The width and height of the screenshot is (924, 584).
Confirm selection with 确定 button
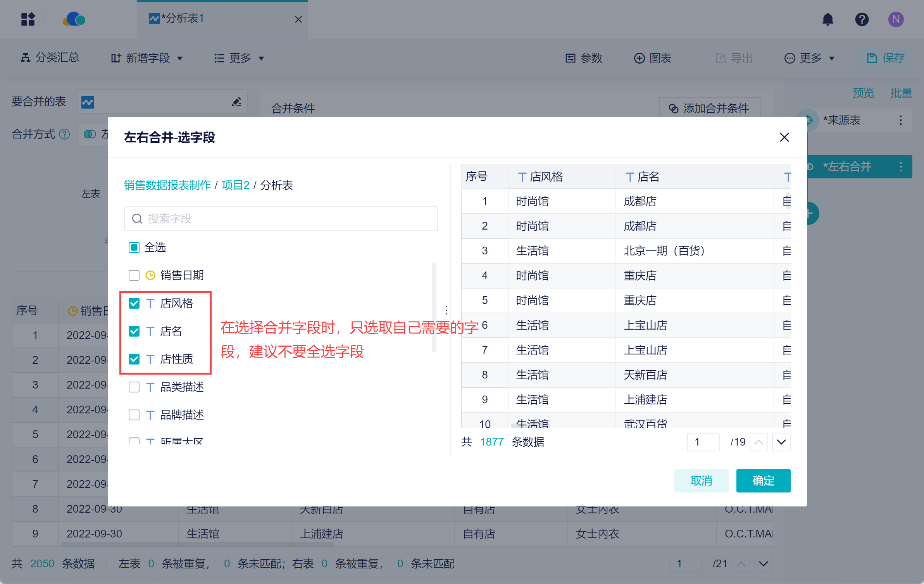[x=763, y=481]
